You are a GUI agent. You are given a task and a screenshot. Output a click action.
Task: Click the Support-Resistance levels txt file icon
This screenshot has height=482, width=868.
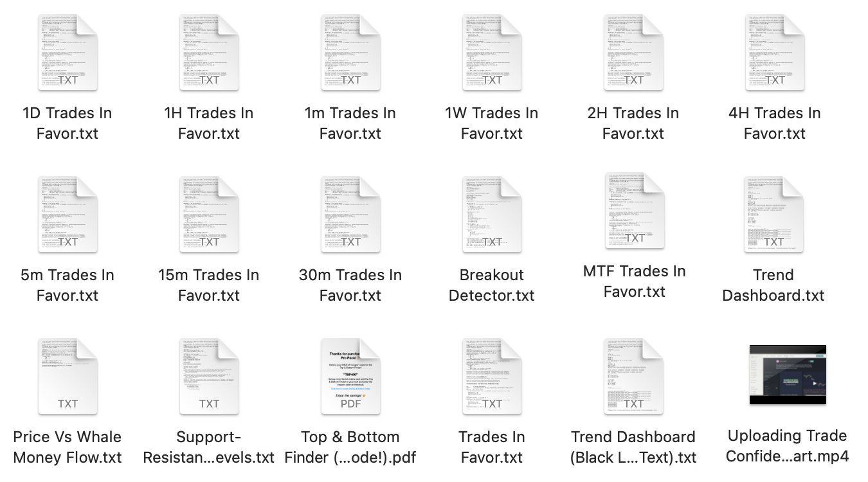[209, 377]
